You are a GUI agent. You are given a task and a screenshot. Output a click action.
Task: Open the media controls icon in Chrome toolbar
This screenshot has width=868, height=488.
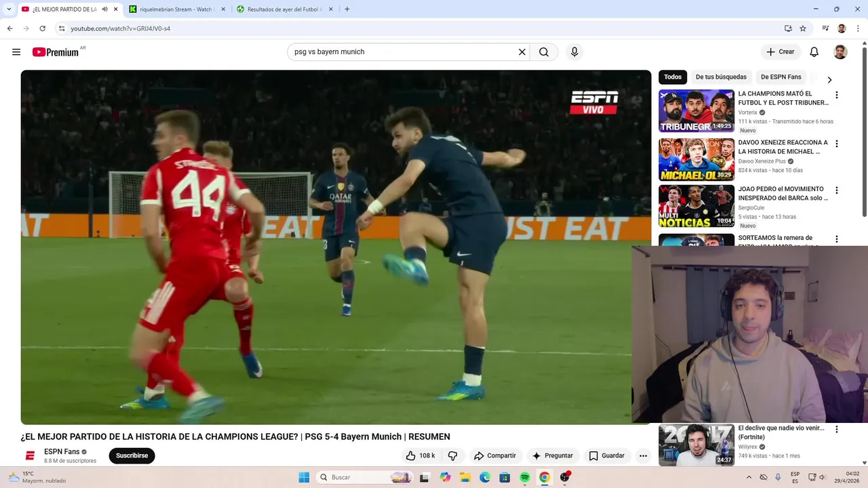[x=825, y=28]
